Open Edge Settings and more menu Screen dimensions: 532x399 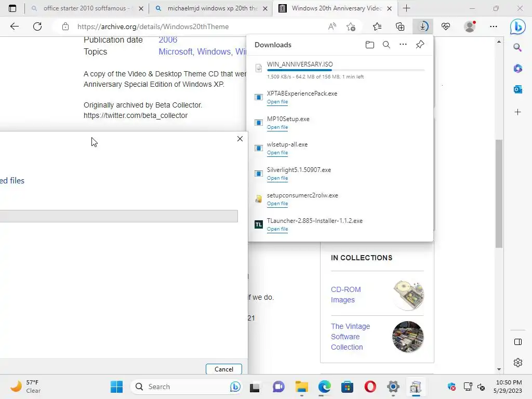tap(494, 26)
